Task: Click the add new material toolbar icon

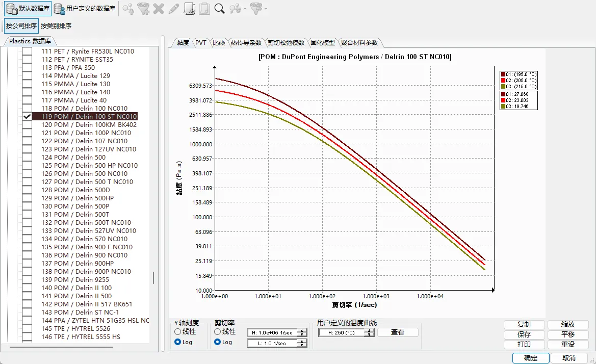Action: click(x=128, y=8)
